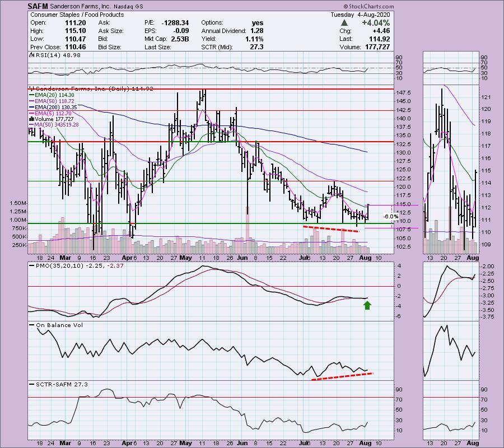The height and width of the screenshot is (448, 504).
Task: Click the SAFM ticker symbol
Action: click(x=38, y=6)
